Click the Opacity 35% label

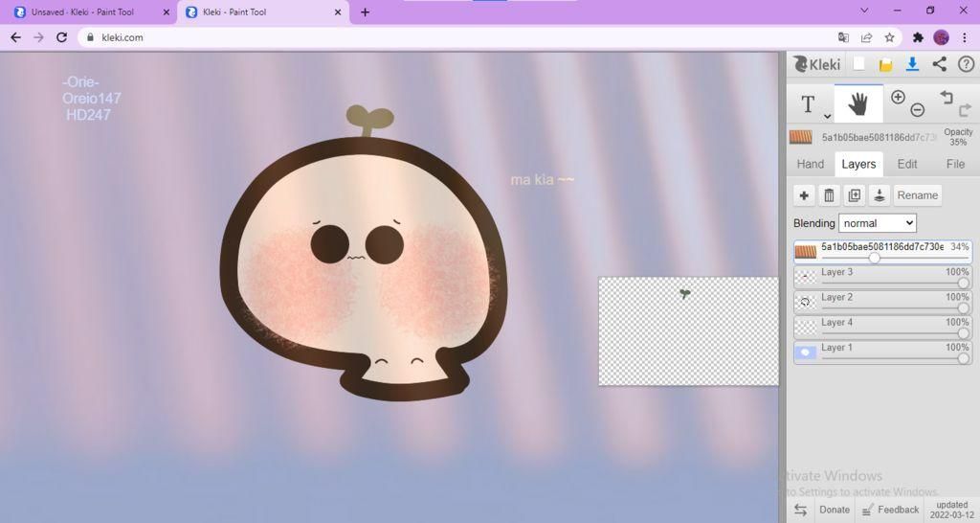(x=958, y=137)
